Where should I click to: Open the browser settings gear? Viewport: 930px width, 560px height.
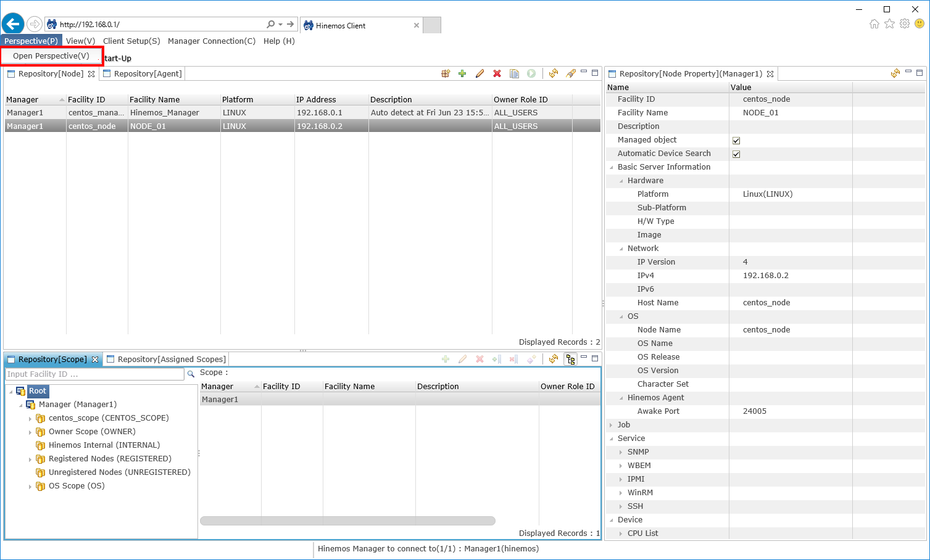click(x=905, y=24)
